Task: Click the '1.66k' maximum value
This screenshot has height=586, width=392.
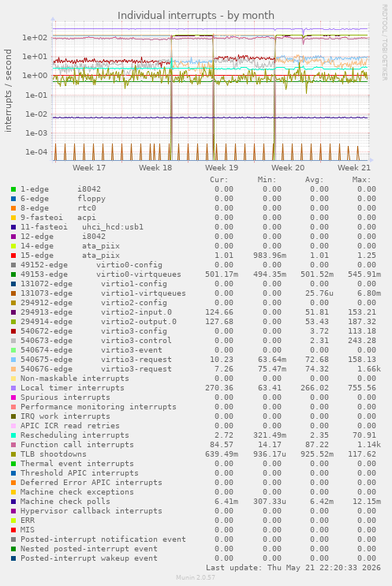Action: [x=369, y=369]
